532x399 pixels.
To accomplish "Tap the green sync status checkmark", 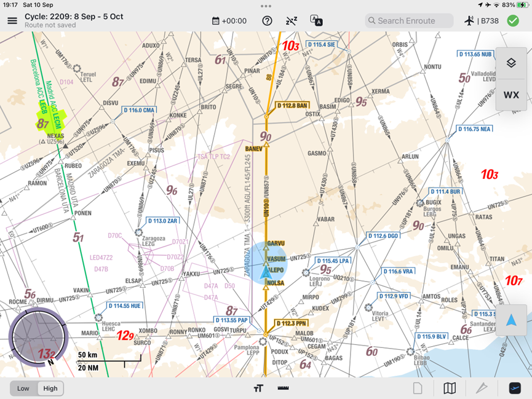I will pyautogui.click(x=513, y=21).
